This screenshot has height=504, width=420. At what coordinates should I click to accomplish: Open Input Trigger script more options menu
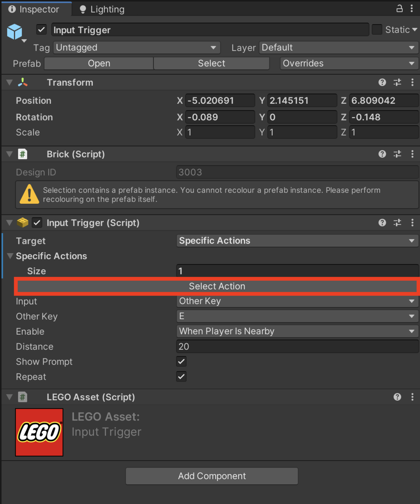click(x=412, y=223)
